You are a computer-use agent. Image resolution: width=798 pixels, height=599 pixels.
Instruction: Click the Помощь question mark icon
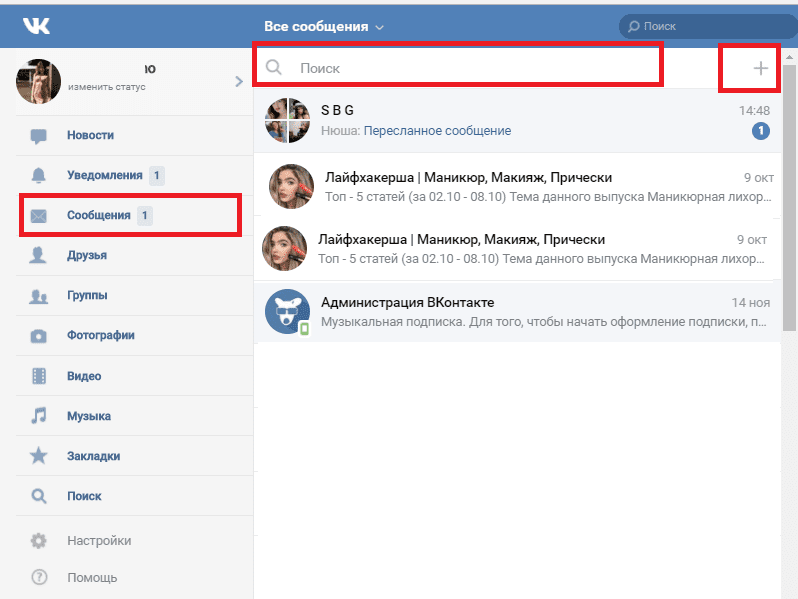(x=39, y=577)
